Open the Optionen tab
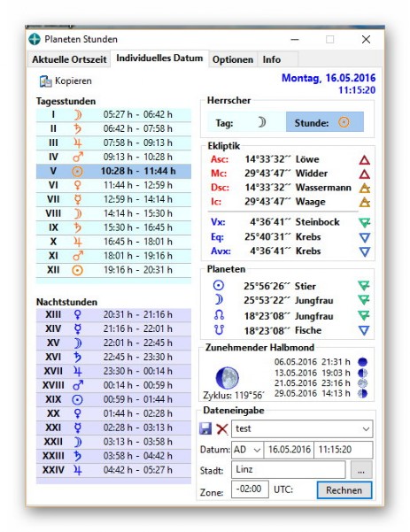Image resolution: width=410 pixels, height=532 pixels. click(233, 59)
